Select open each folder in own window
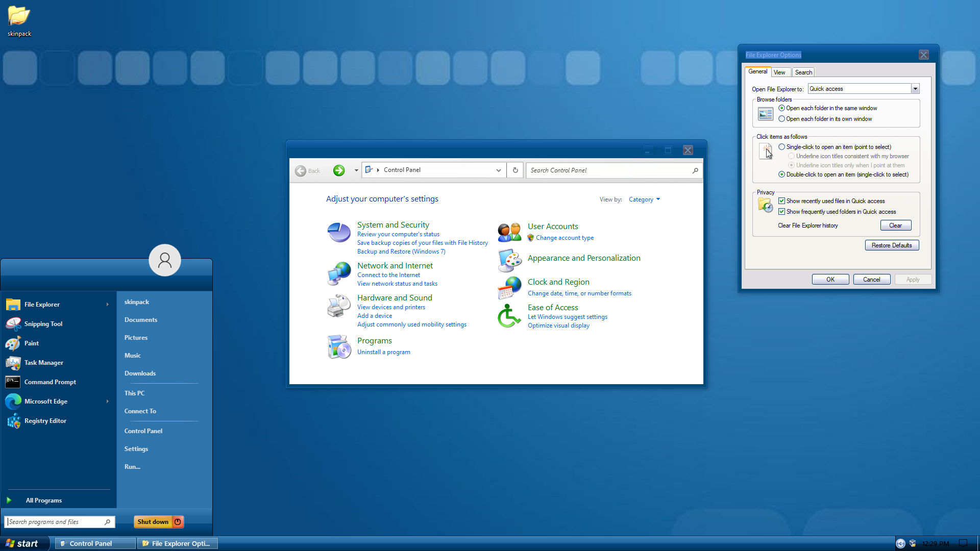This screenshot has width=980, height=551. [x=781, y=119]
